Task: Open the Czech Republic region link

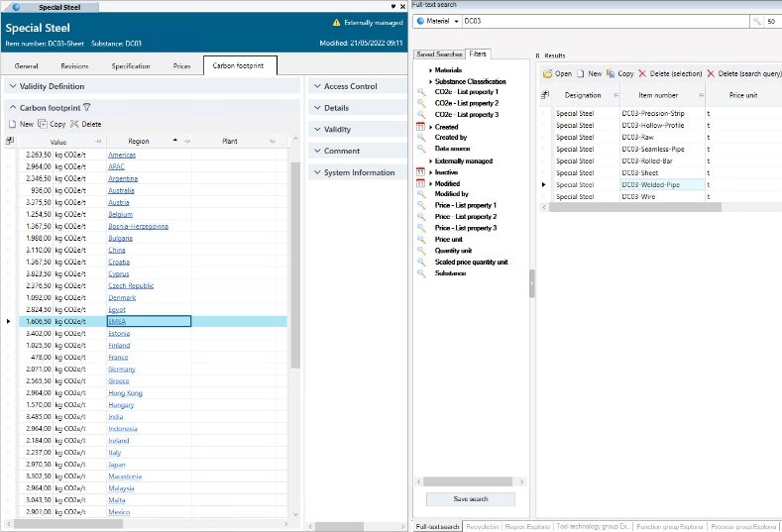Action: [131, 286]
